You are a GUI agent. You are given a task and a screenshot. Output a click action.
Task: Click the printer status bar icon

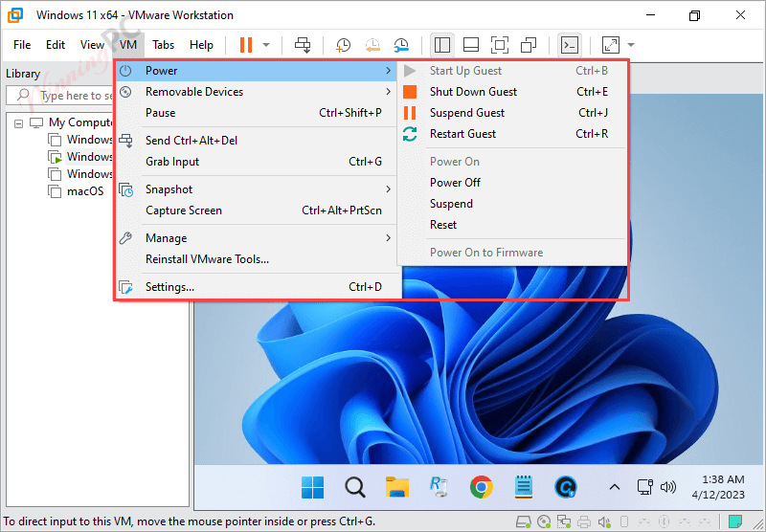point(584,522)
